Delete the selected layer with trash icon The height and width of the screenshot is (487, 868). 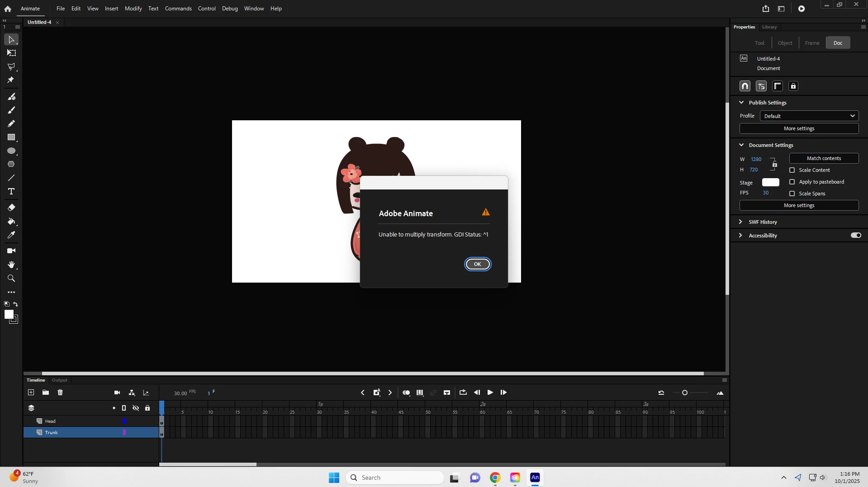[x=60, y=392]
